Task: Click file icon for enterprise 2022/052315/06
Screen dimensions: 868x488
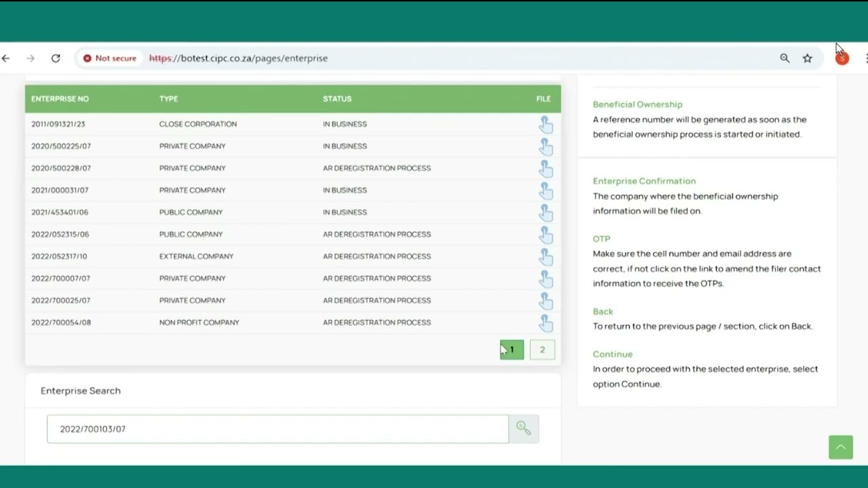Action: pos(545,235)
